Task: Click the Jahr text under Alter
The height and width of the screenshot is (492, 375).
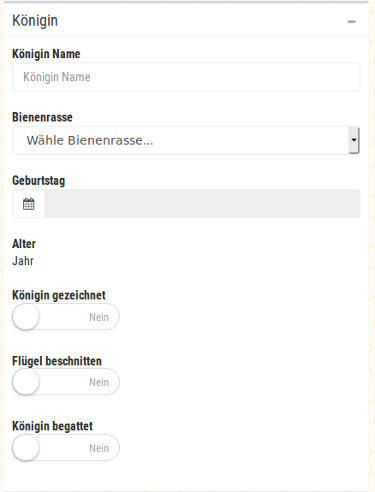Action: tap(23, 261)
